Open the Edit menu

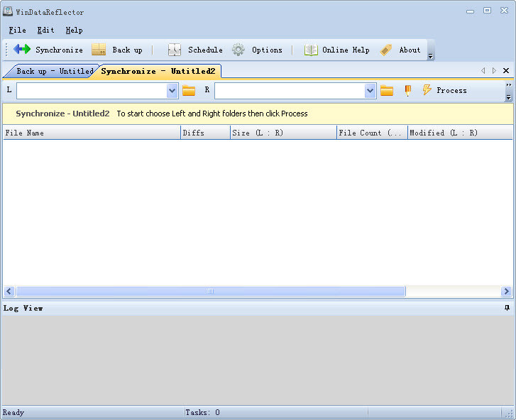click(45, 30)
